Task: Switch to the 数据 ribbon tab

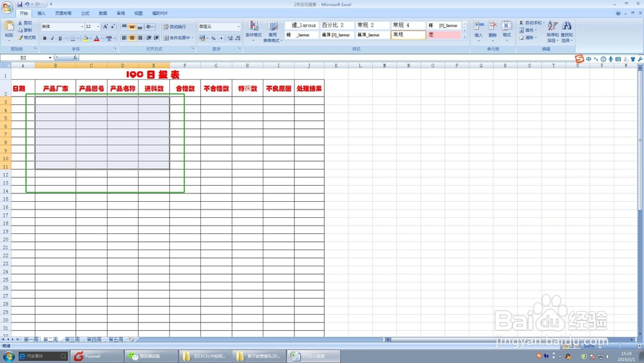Action: point(103,13)
